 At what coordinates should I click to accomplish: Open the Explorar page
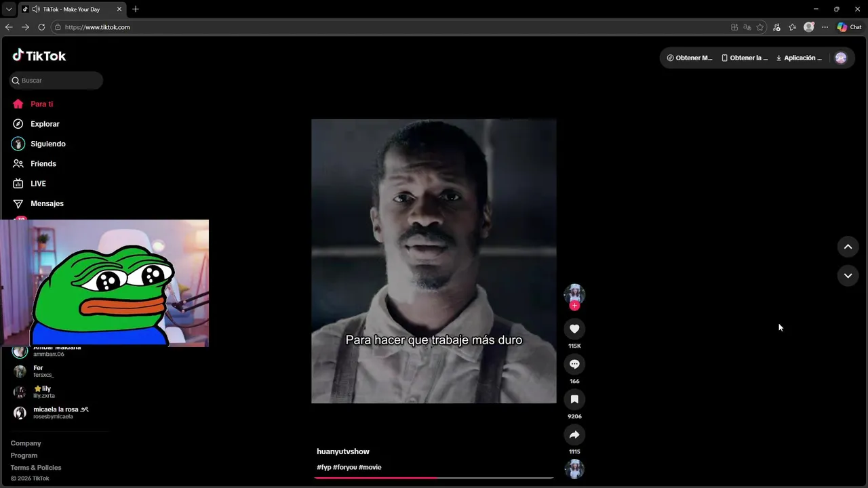coord(36,124)
